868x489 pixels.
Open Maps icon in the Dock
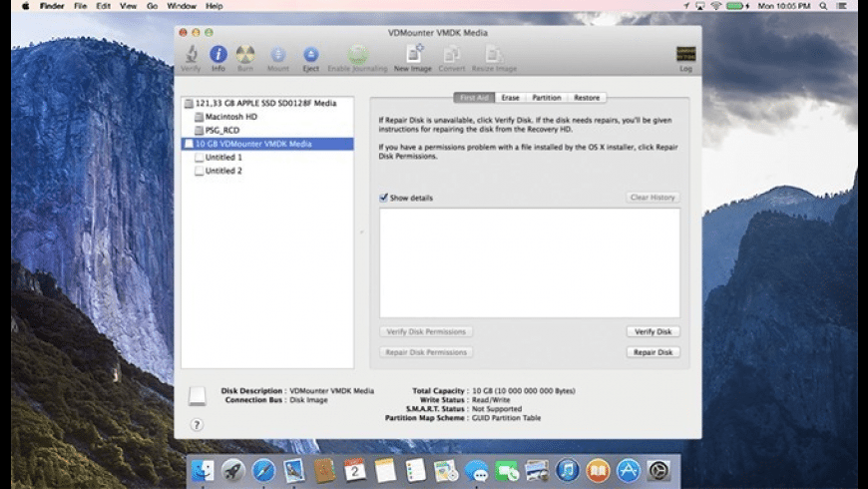coord(446,471)
